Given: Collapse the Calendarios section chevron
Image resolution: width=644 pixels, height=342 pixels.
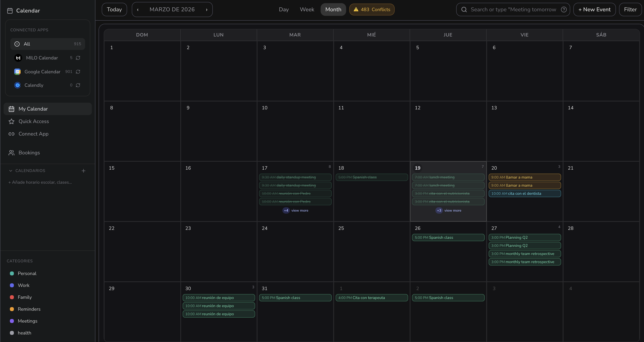Looking at the screenshot, I should coord(10,171).
